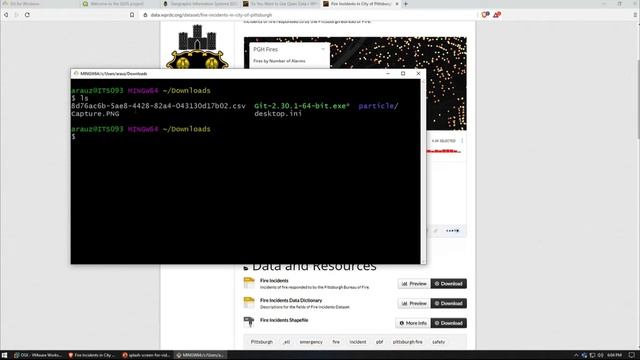The image size is (640, 360).
Task: Click the emergency tag
Action: (311, 342)
